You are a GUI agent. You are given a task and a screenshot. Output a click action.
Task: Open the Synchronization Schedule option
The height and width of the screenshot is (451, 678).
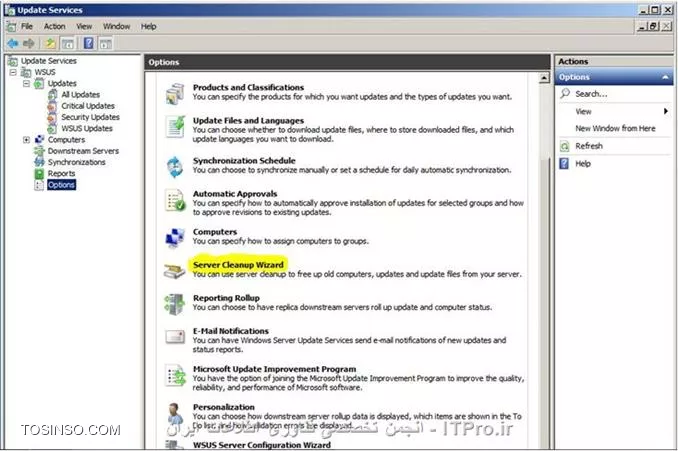pyautogui.click(x=244, y=160)
